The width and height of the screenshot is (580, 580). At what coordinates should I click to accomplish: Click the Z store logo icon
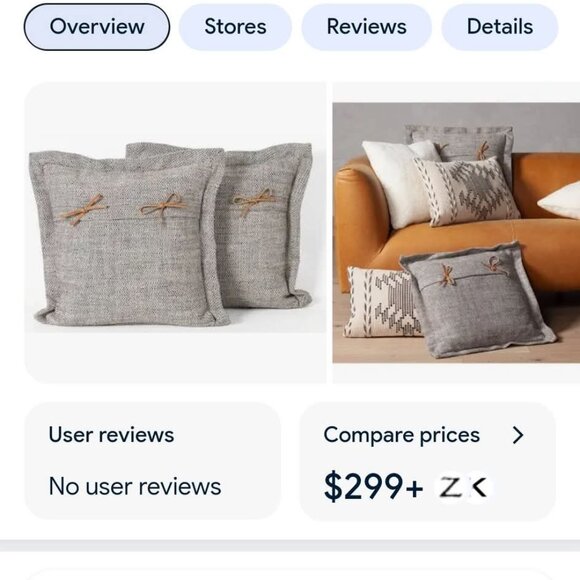pyautogui.click(x=451, y=487)
